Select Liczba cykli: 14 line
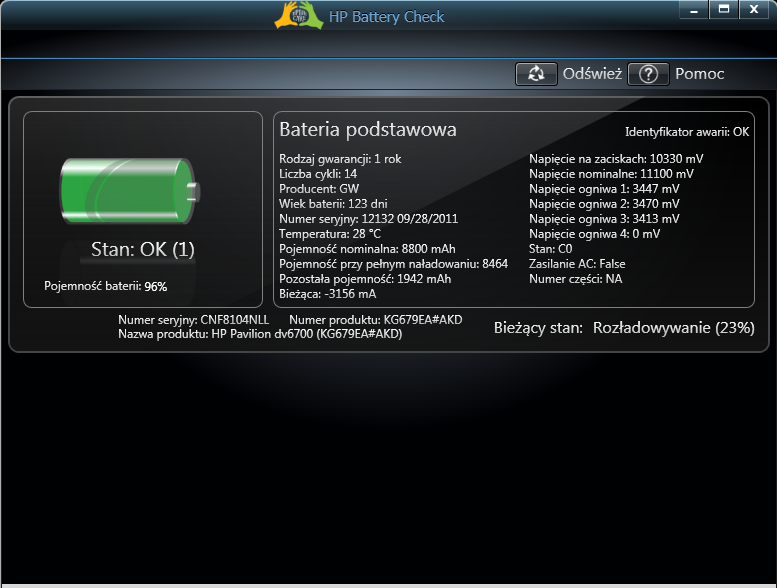 coord(318,174)
